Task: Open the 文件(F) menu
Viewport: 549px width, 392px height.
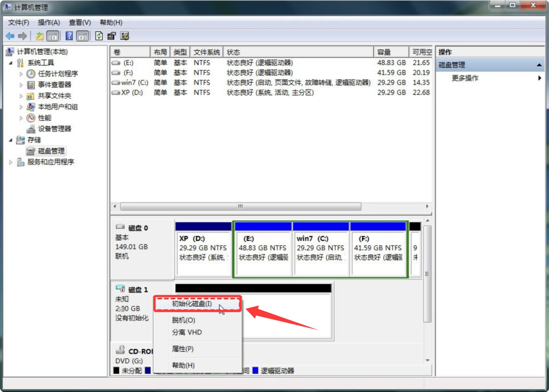Action: tap(19, 22)
